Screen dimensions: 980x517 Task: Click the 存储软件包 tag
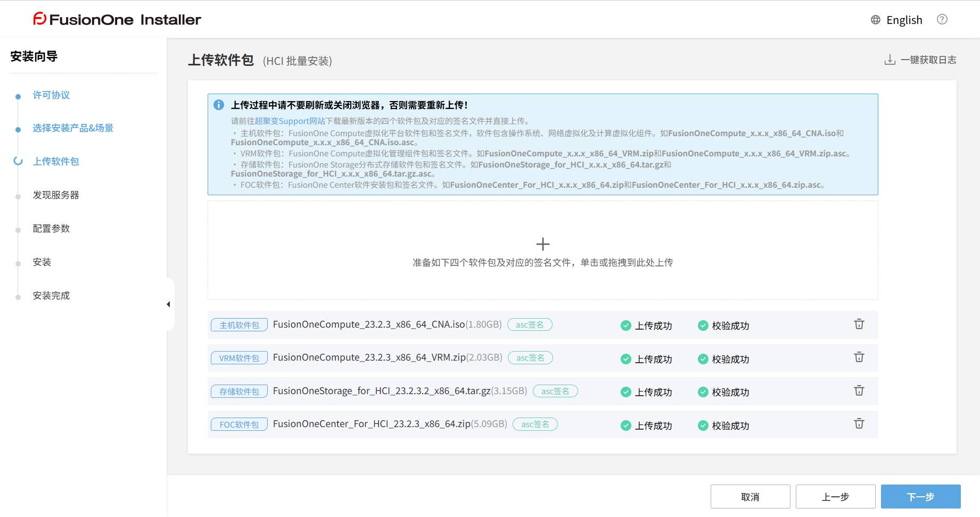(239, 391)
